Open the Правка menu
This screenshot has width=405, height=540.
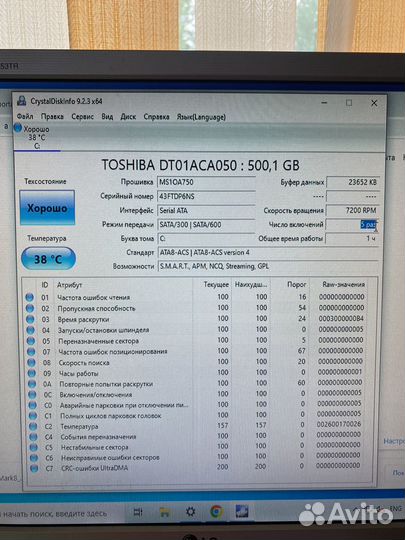pos(52,117)
